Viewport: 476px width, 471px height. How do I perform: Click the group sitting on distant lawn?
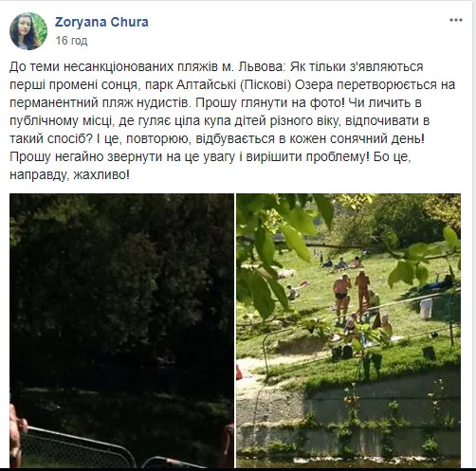343,263
